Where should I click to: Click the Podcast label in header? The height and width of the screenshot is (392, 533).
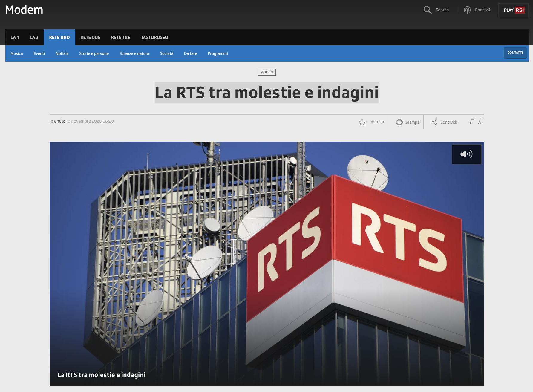click(483, 10)
